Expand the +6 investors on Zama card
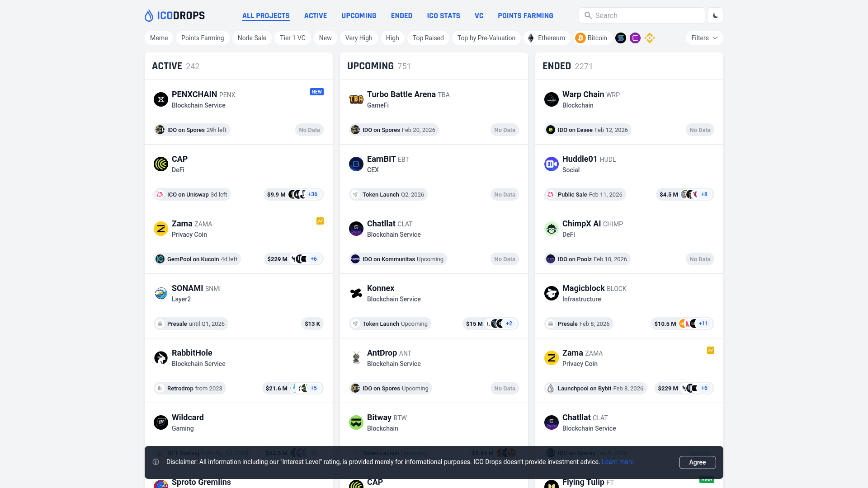Image resolution: width=868 pixels, height=488 pixels. coord(313,259)
